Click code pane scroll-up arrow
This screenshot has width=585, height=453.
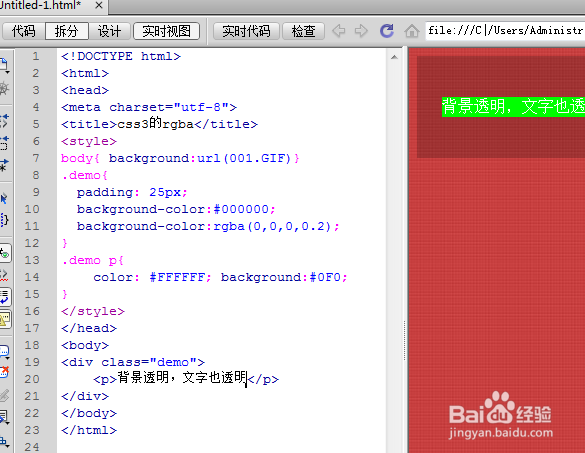(x=394, y=57)
